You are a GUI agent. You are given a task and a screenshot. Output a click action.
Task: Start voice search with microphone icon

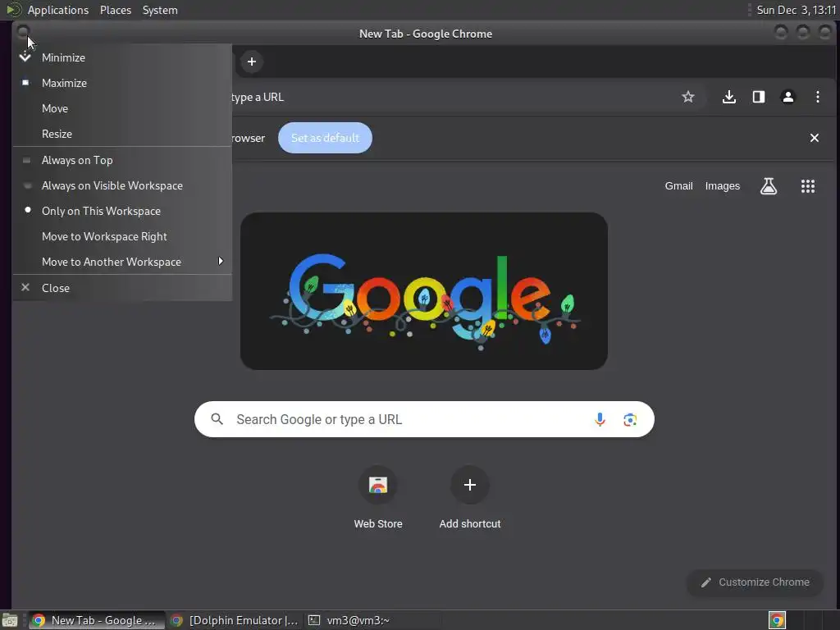600,419
